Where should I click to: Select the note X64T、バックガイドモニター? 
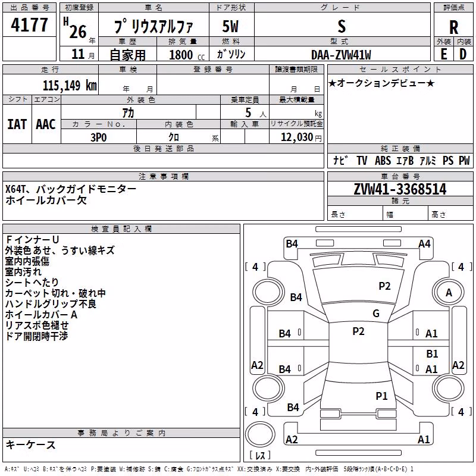(x=70, y=189)
